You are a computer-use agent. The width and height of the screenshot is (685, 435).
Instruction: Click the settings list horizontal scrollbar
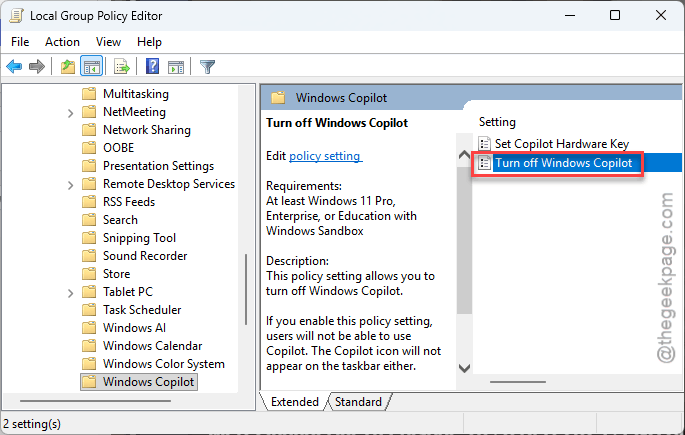click(518, 382)
